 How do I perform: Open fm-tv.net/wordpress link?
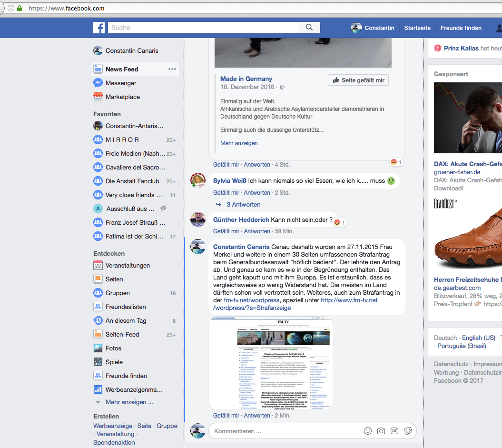252,300
